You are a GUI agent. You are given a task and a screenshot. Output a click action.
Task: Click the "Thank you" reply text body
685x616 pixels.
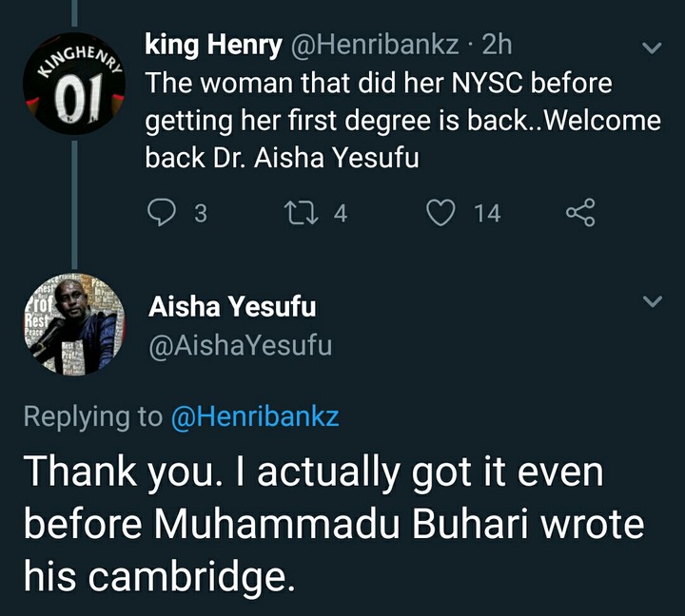pyautogui.click(x=333, y=521)
